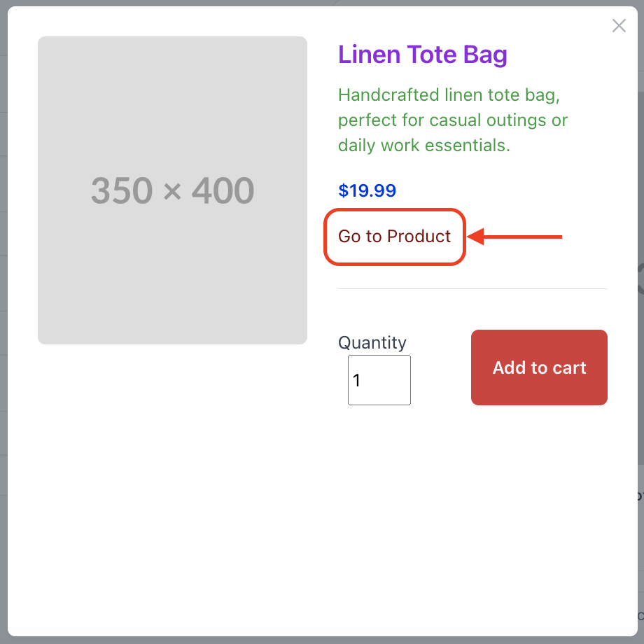The height and width of the screenshot is (644, 644).
Task: Focus the Quantity number input
Action: 379,380
